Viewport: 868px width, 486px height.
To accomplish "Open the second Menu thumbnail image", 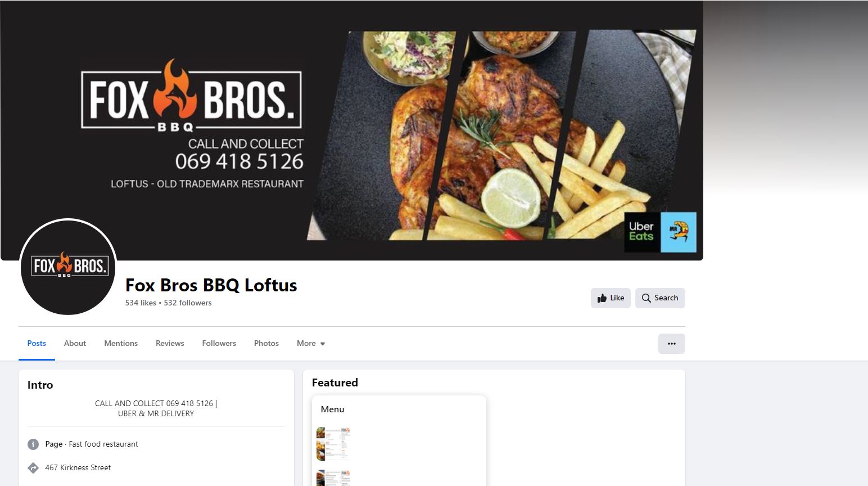I will [333, 478].
